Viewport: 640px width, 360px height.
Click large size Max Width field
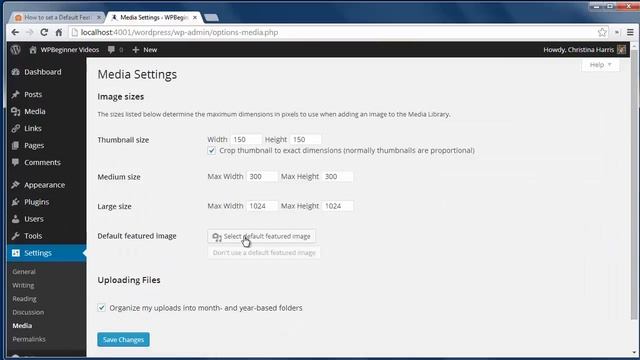(x=262, y=206)
